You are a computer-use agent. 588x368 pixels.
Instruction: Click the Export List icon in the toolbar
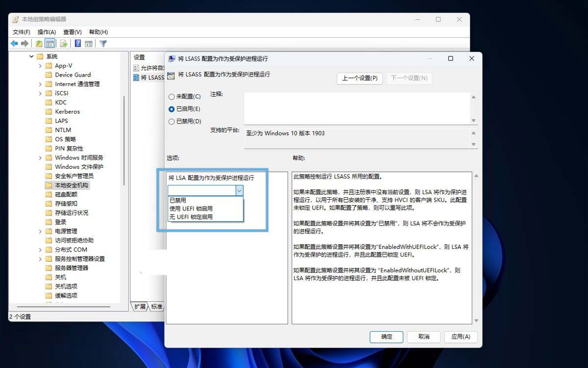(x=63, y=43)
